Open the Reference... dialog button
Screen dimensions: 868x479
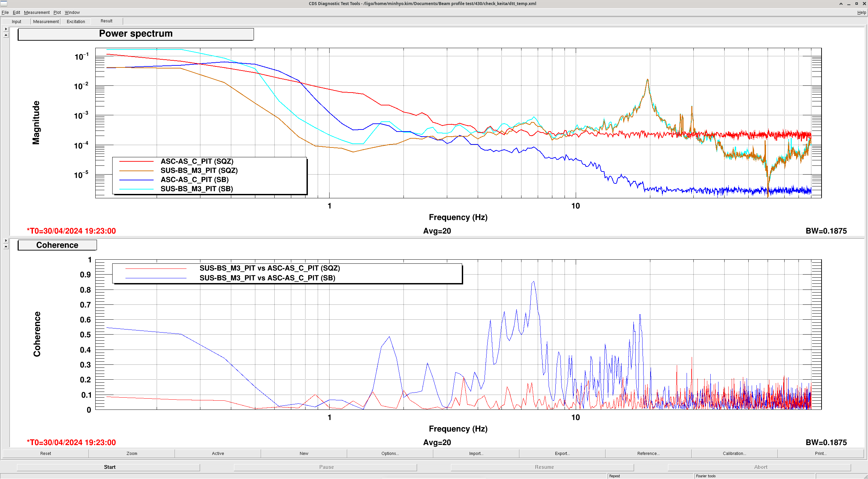click(x=648, y=454)
